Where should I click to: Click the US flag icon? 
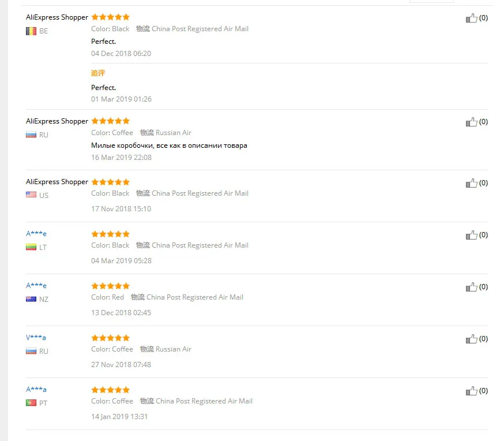tap(31, 195)
